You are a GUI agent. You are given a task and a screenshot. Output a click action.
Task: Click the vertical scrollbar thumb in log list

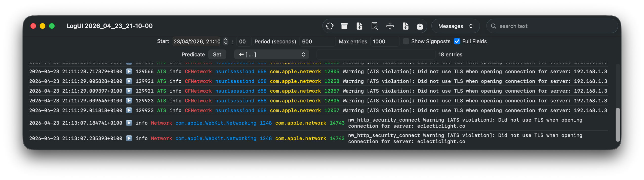[618, 124]
